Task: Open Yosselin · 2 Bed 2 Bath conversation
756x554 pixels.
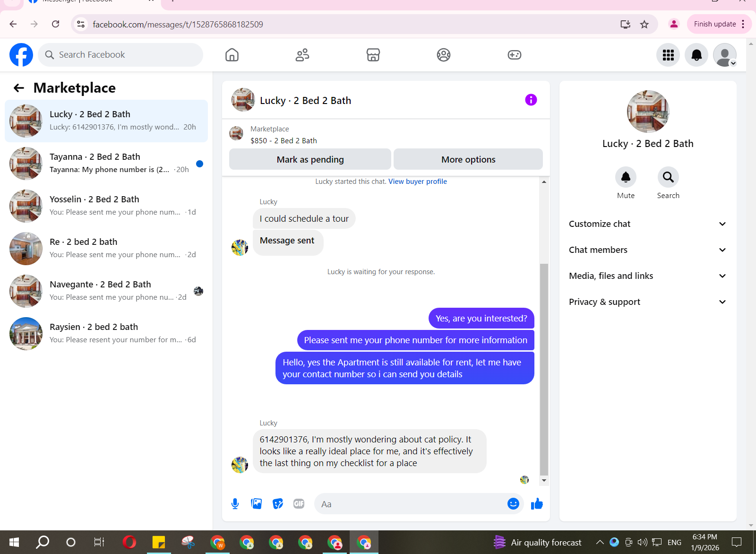Action: (x=106, y=206)
